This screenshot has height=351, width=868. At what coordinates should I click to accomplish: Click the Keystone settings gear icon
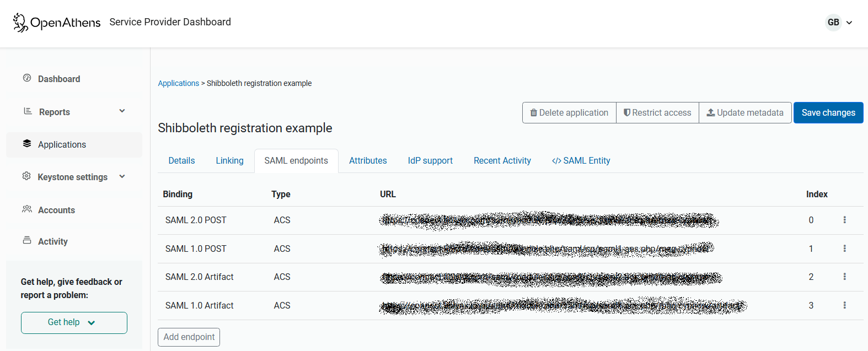click(x=26, y=176)
